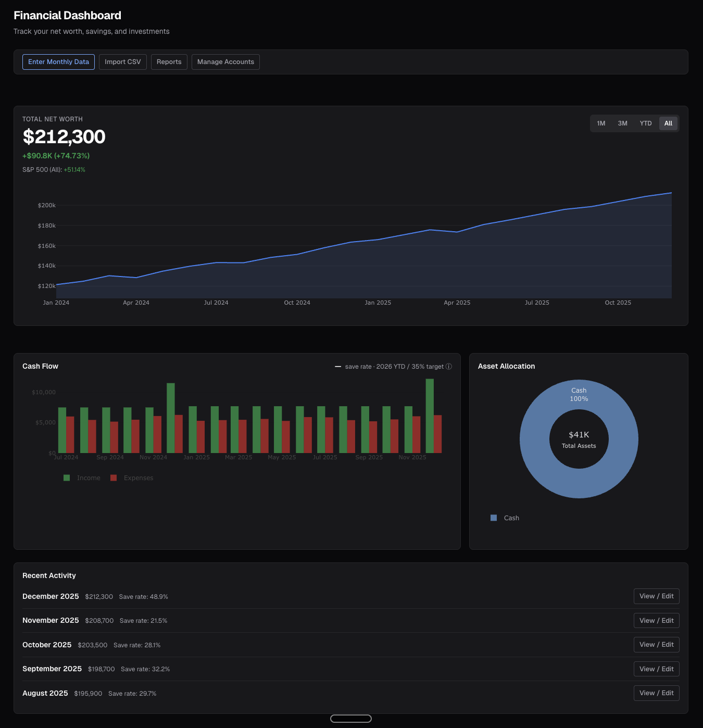The width and height of the screenshot is (703, 728).
Task: Click the December 2025 activity row title
Action: point(51,597)
